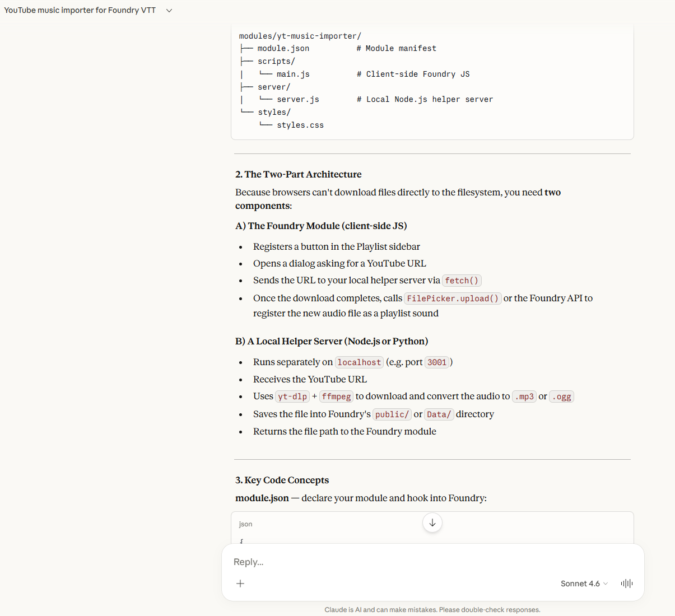Click the public/ directory code tag
This screenshot has width=675, height=616.
(392, 414)
